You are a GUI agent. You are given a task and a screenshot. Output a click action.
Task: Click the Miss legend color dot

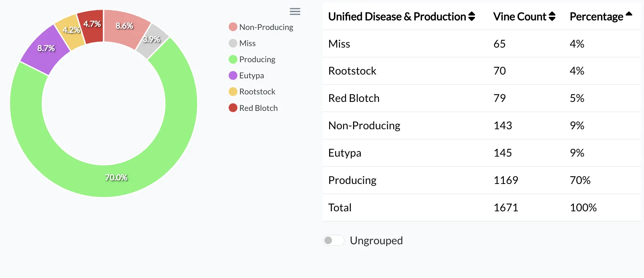233,43
